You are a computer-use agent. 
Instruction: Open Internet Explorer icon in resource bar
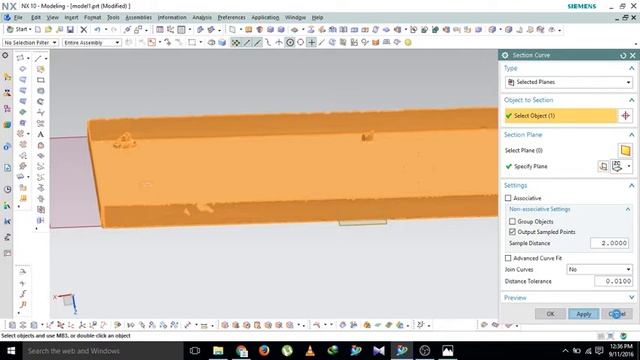click(x=7, y=146)
